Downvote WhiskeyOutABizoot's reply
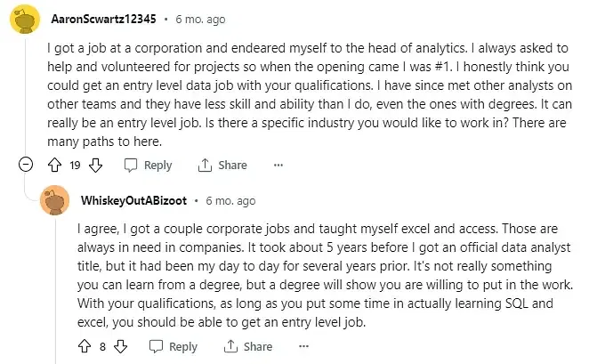 point(122,346)
